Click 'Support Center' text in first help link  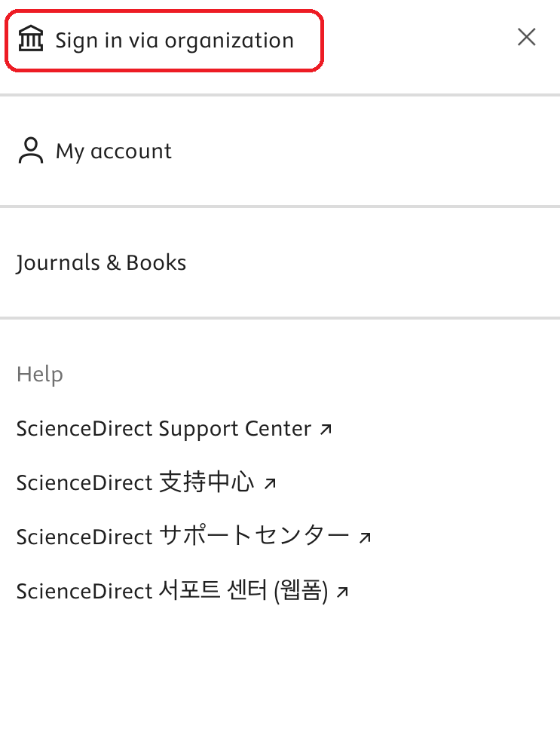(235, 429)
